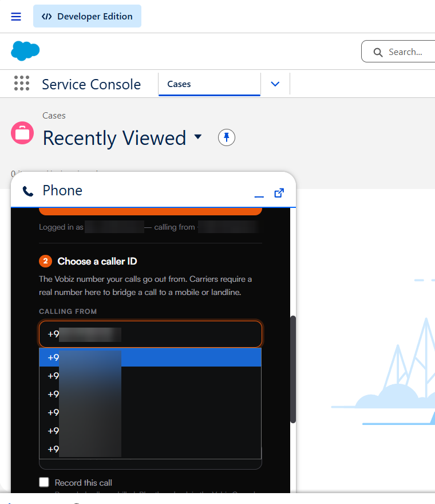This screenshot has height=504, width=435.
Task: Click the Record this call label
Action: [83, 483]
